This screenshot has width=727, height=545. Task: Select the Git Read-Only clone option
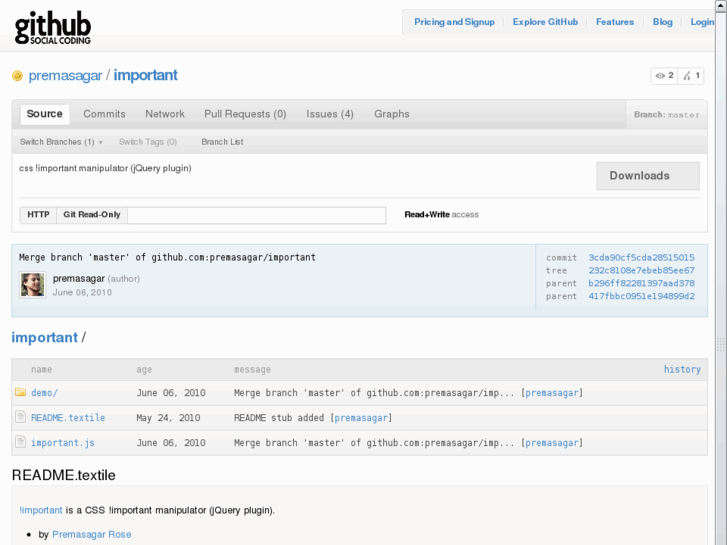click(x=92, y=215)
